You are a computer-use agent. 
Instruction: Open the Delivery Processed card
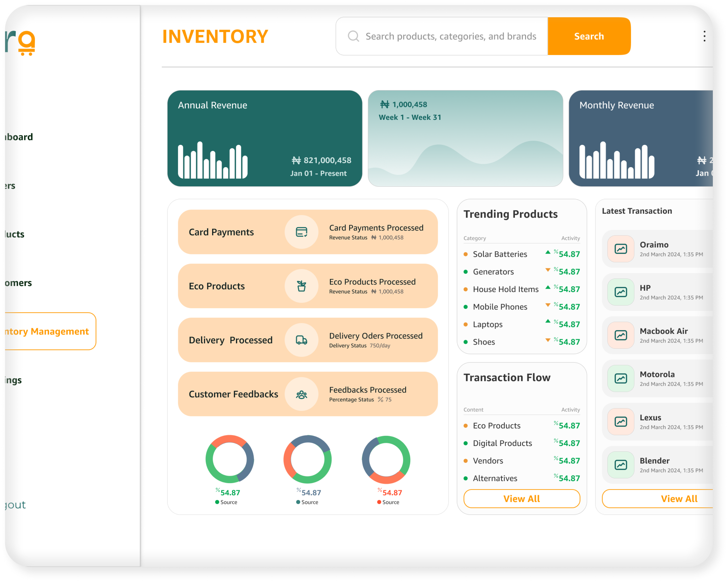[308, 340]
